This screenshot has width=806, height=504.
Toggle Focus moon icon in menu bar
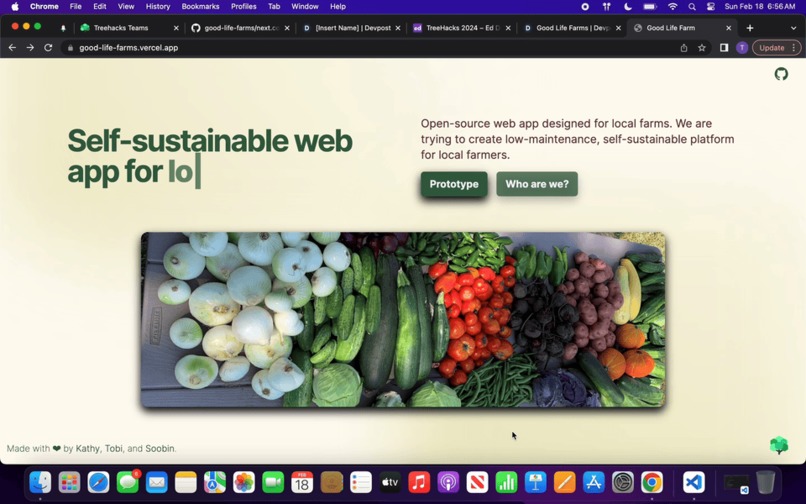pyautogui.click(x=628, y=7)
